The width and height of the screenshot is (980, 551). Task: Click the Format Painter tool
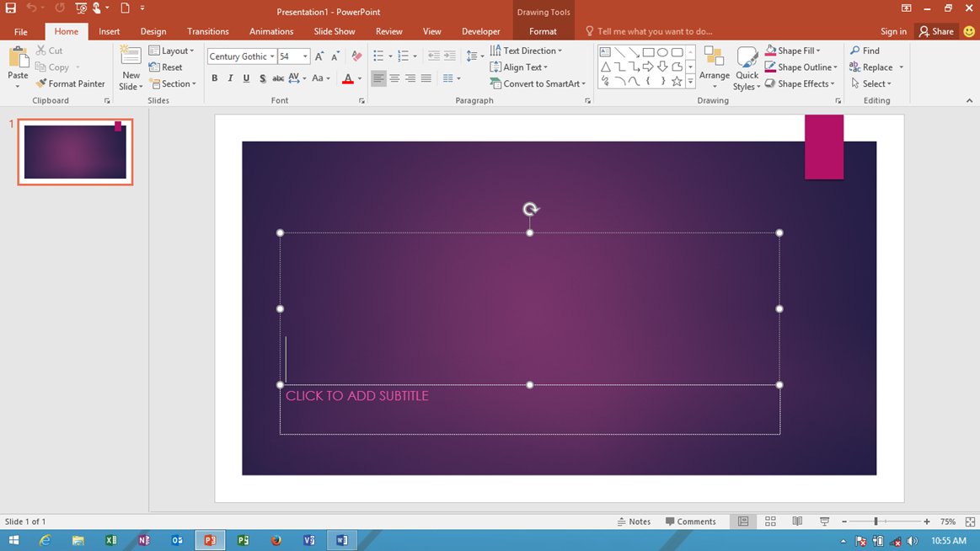coord(70,83)
